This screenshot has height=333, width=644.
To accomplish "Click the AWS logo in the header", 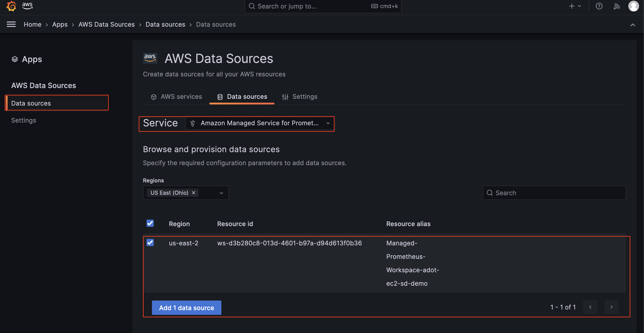I will 27,6.
